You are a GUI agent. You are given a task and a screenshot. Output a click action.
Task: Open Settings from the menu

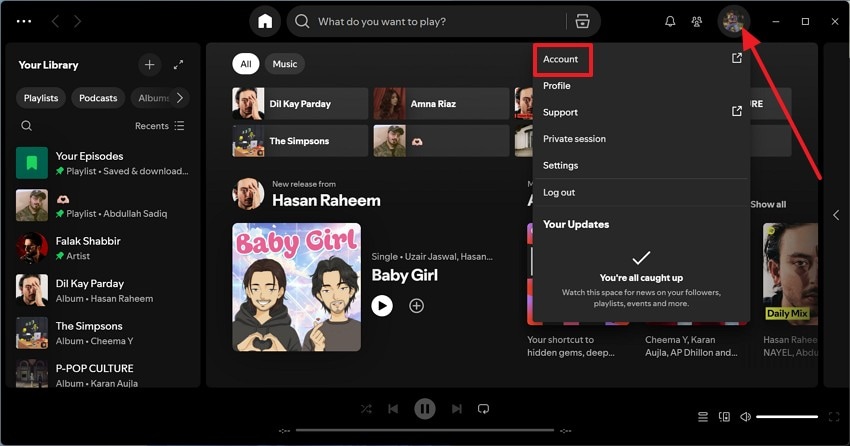click(x=640, y=165)
